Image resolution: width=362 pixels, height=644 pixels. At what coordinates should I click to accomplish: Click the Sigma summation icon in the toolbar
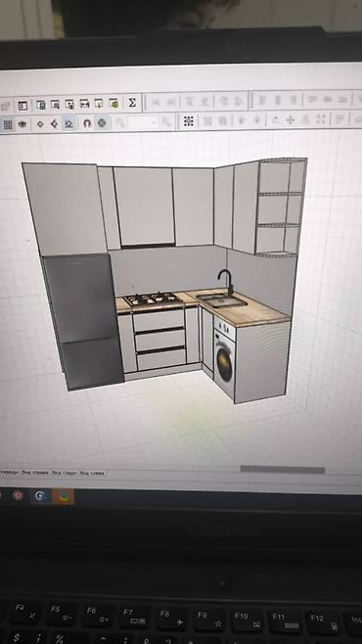pyautogui.click(x=132, y=103)
